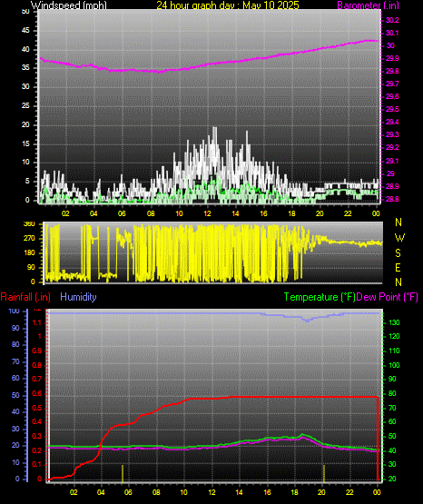Screen dimensions: 423x504
Task: Click the 0.2 rainfall scale value
Action: pyautogui.click(x=37, y=450)
